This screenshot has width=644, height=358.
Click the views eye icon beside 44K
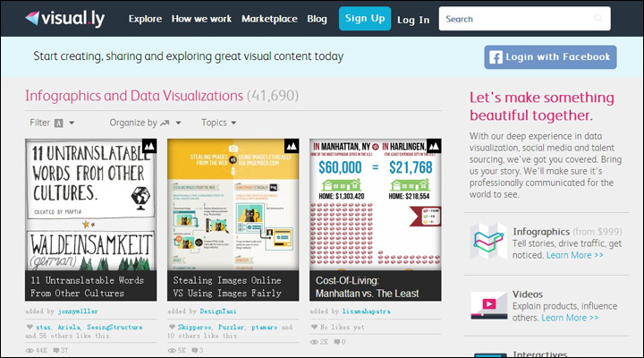click(x=30, y=351)
